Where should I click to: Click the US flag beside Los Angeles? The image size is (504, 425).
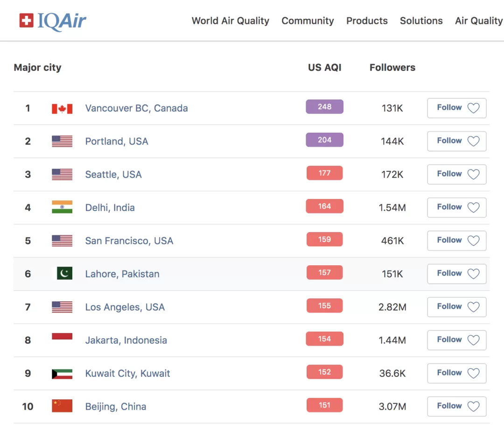coord(62,307)
